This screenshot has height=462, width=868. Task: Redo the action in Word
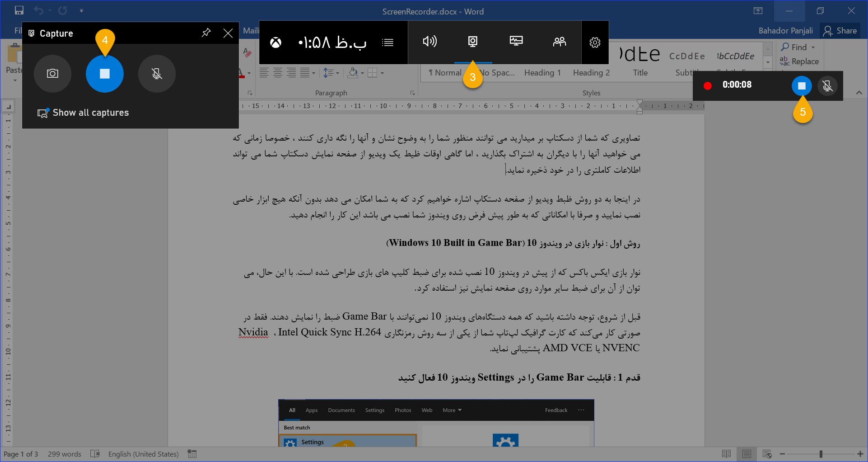[x=63, y=10]
